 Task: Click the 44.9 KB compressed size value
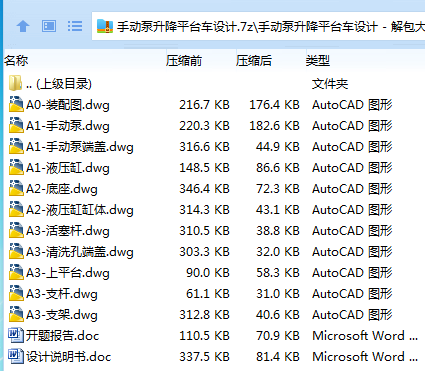[x=278, y=147]
